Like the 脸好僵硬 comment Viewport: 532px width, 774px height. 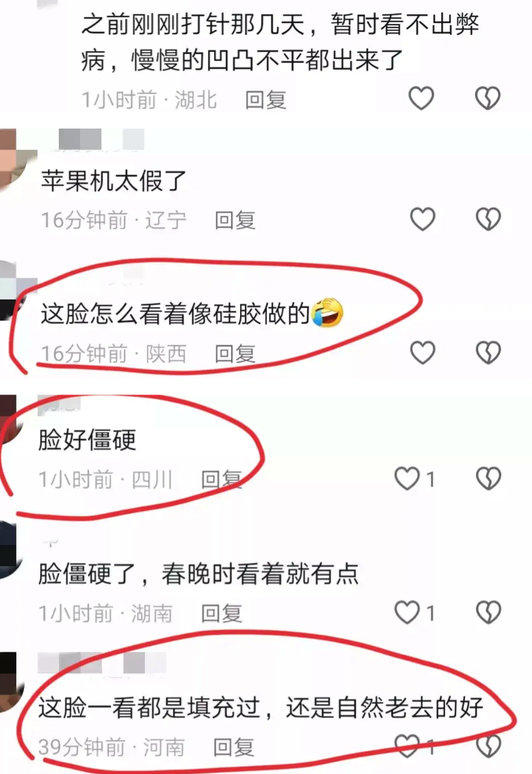pyautogui.click(x=407, y=479)
